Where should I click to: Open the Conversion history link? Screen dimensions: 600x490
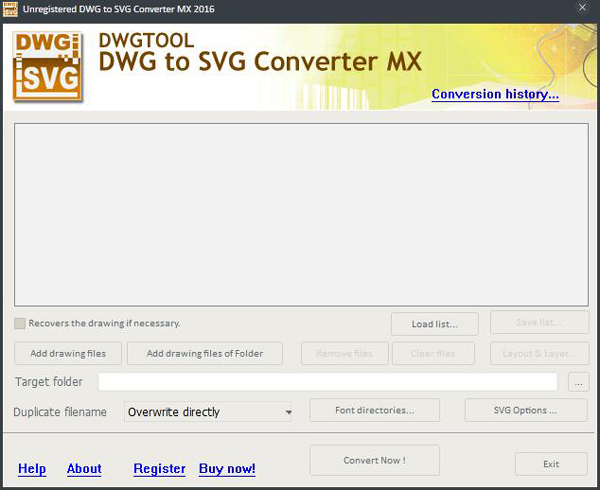(x=495, y=94)
